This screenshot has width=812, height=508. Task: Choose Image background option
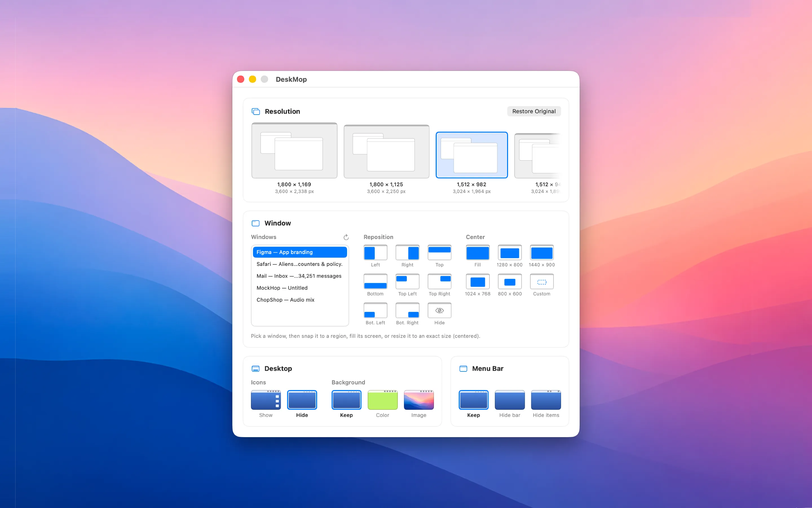click(419, 400)
